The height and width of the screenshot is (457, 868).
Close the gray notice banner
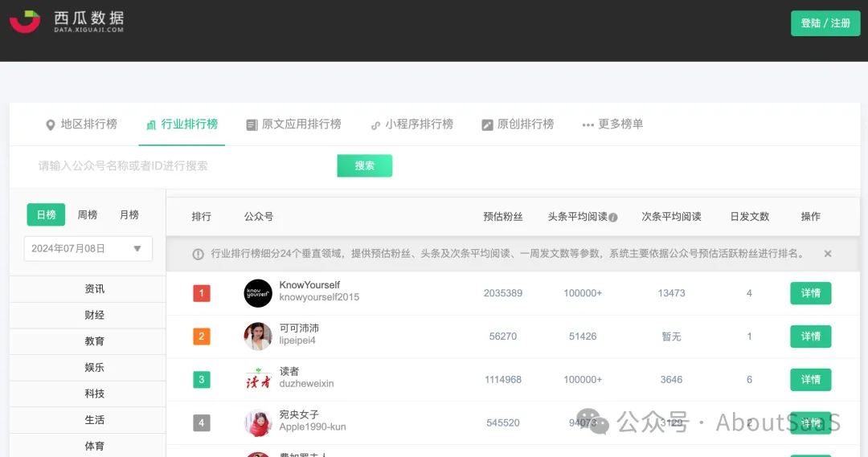coord(828,254)
